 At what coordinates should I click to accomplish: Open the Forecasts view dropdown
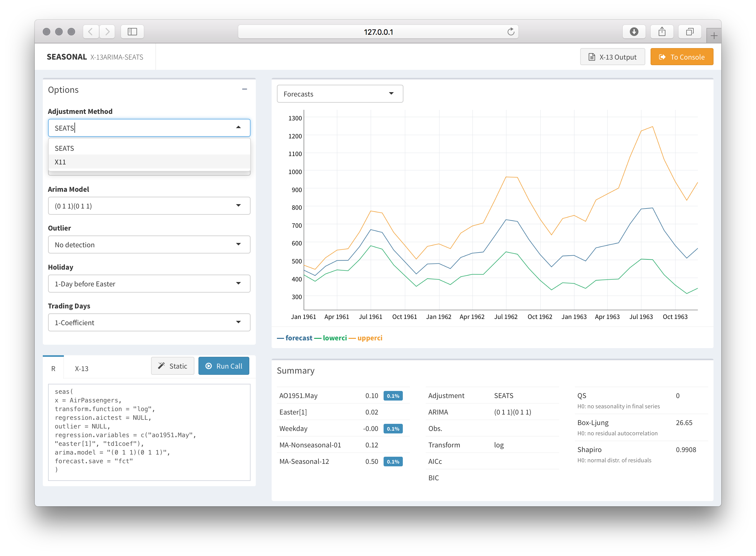click(340, 94)
